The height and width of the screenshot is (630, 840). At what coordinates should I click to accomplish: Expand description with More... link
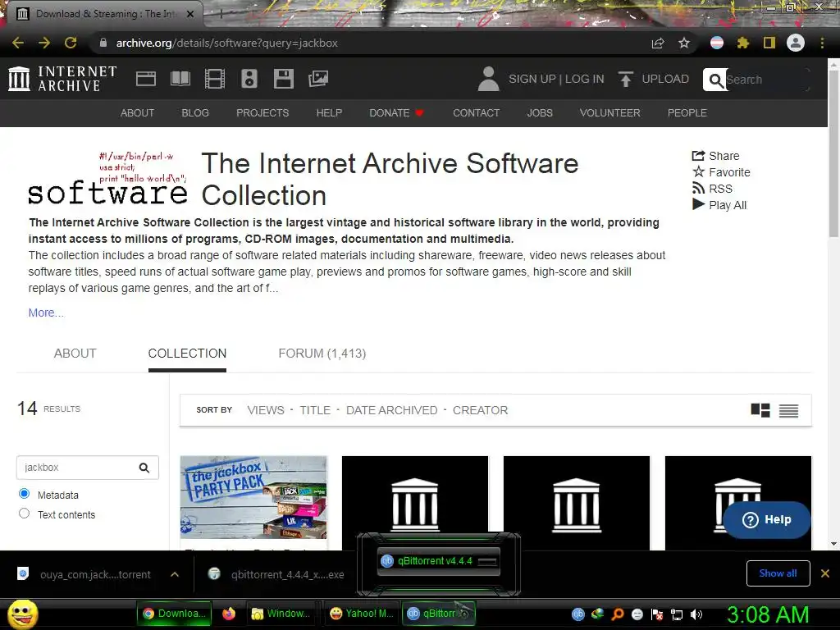click(46, 313)
